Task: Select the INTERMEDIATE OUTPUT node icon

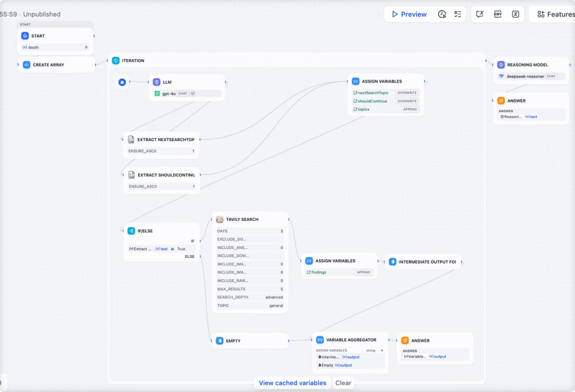Action: (x=393, y=262)
